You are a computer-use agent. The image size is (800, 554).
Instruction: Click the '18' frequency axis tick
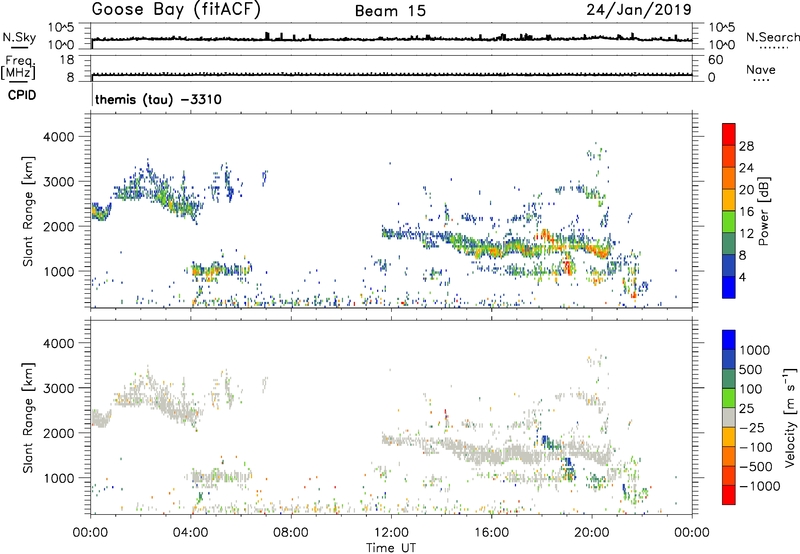pyautogui.click(x=66, y=60)
